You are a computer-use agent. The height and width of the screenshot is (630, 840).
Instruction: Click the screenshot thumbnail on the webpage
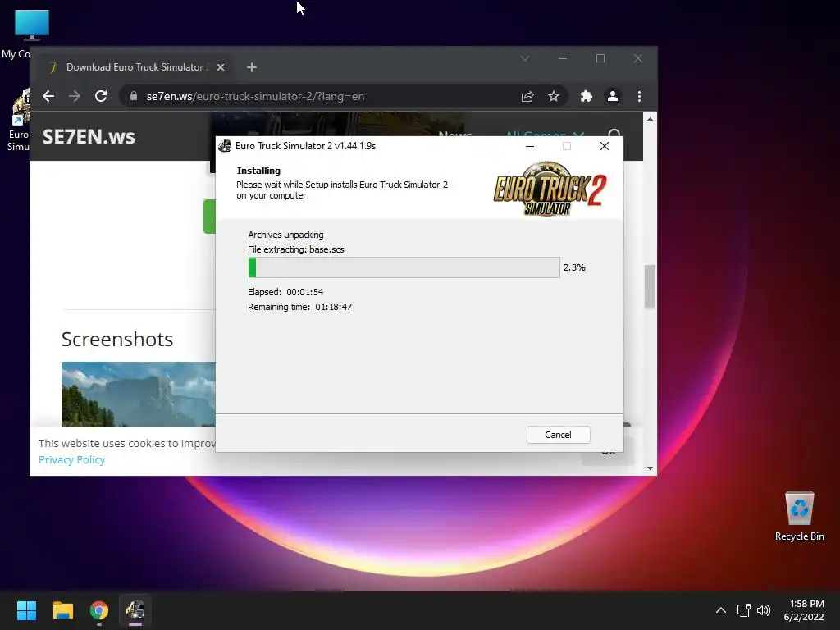point(138,394)
